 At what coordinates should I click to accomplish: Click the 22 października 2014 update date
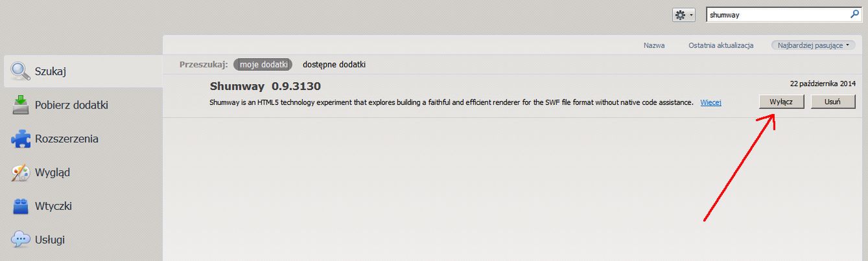823,84
